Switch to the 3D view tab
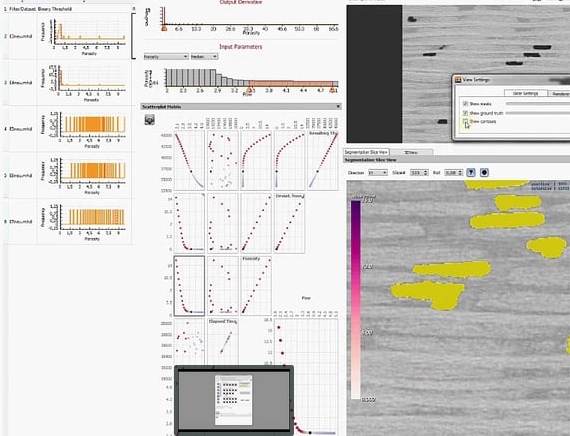 [411, 152]
